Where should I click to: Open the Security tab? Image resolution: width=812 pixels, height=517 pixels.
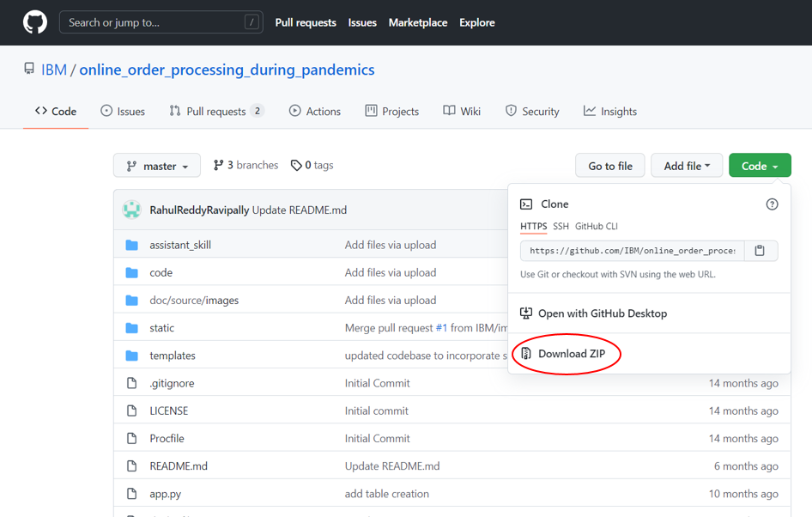pos(532,112)
